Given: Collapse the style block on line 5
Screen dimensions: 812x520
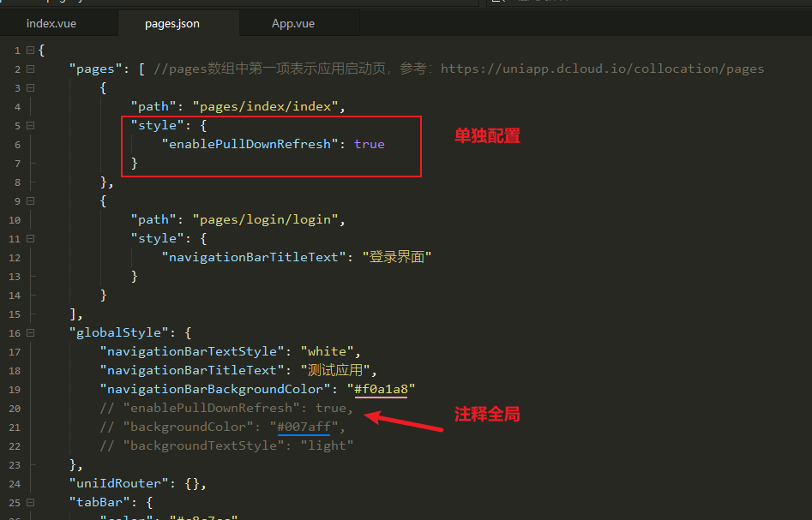Looking at the screenshot, I should (29, 125).
